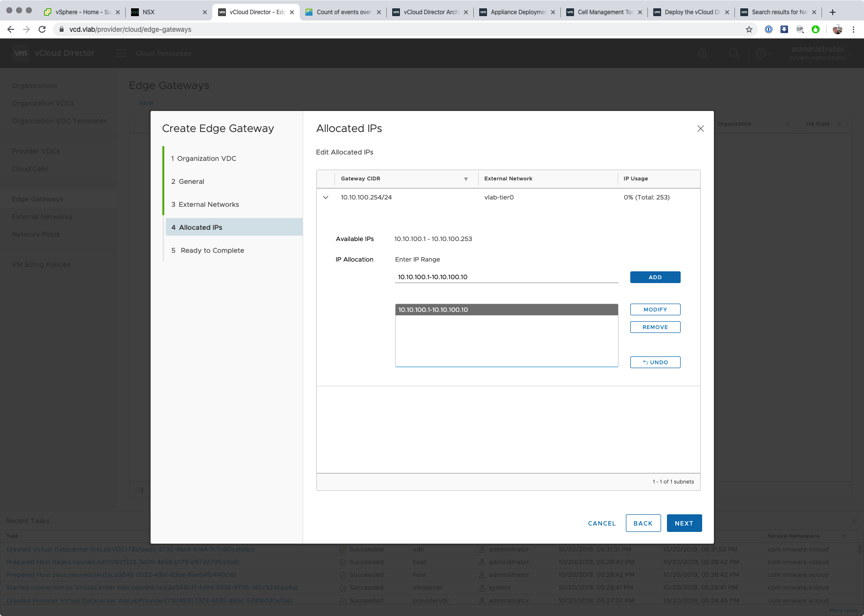Open the Created Virtual Datacenter theLabVDC task
The height and width of the screenshot is (616, 864).
(x=130, y=550)
